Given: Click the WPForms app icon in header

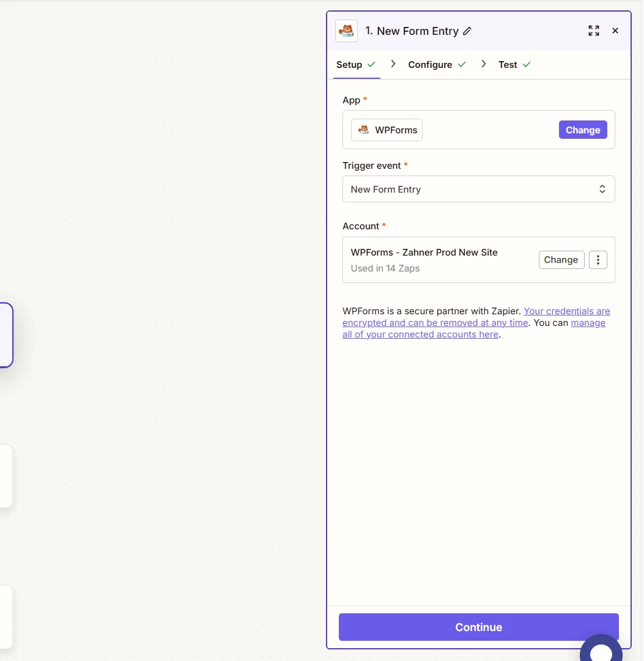Looking at the screenshot, I should pyautogui.click(x=346, y=31).
